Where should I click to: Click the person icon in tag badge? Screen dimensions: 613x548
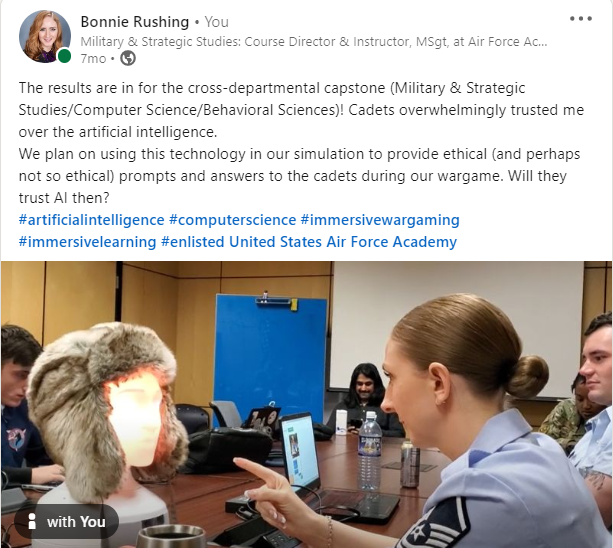[x=32, y=521]
